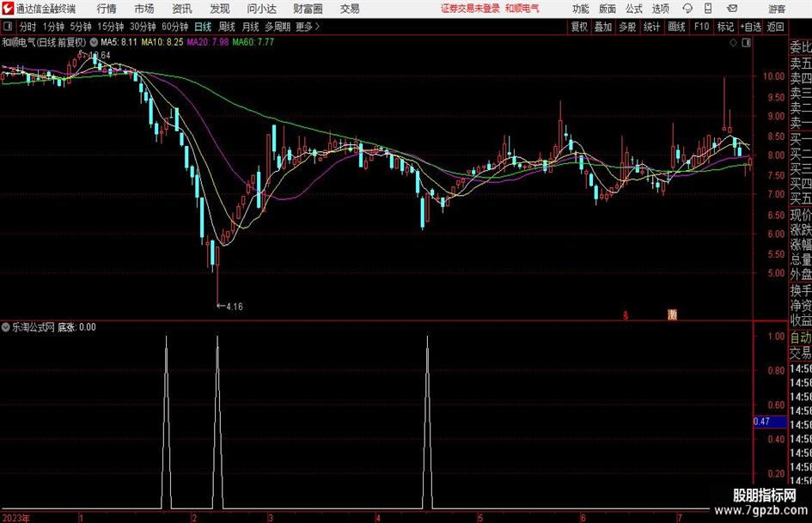812x523 pixels.
Task: Open the mobile phone icon
Action: point(708,9)
